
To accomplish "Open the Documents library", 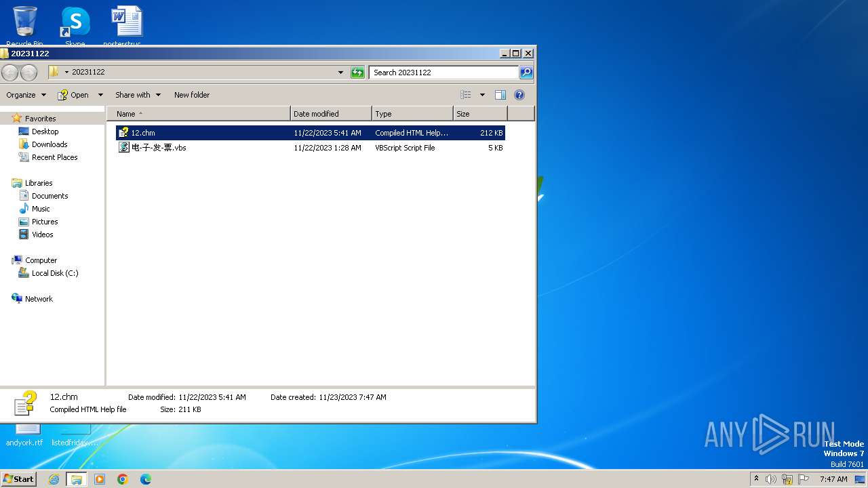I will [50, 196].
